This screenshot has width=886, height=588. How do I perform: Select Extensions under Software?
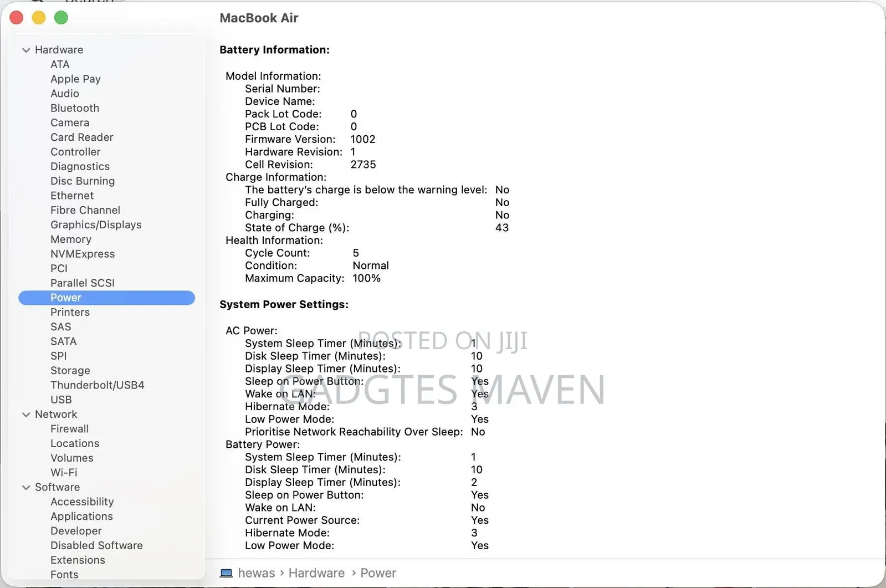[78, 560]
